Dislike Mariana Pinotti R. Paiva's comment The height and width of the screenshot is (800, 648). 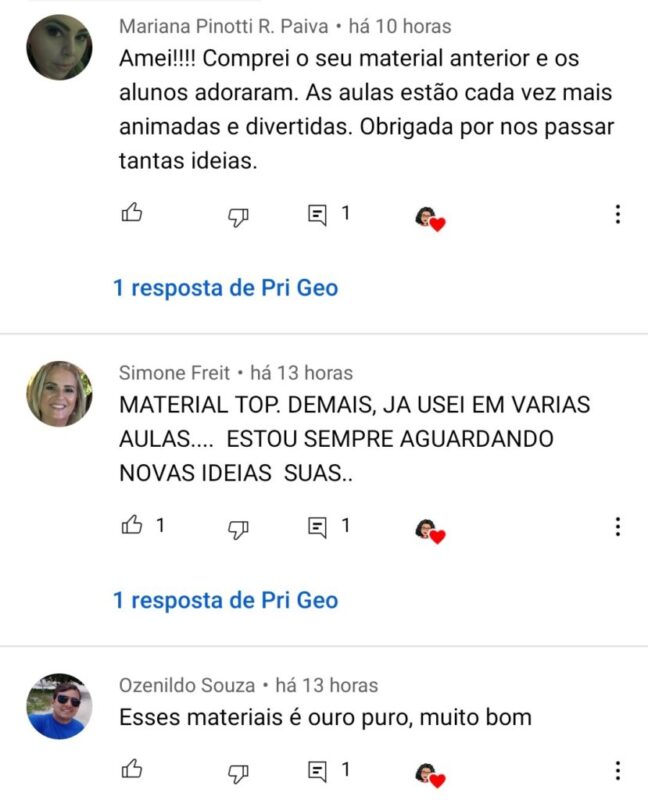238,217
